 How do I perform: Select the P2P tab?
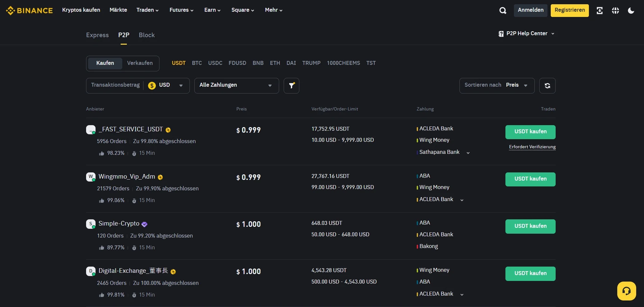(124, 35)
